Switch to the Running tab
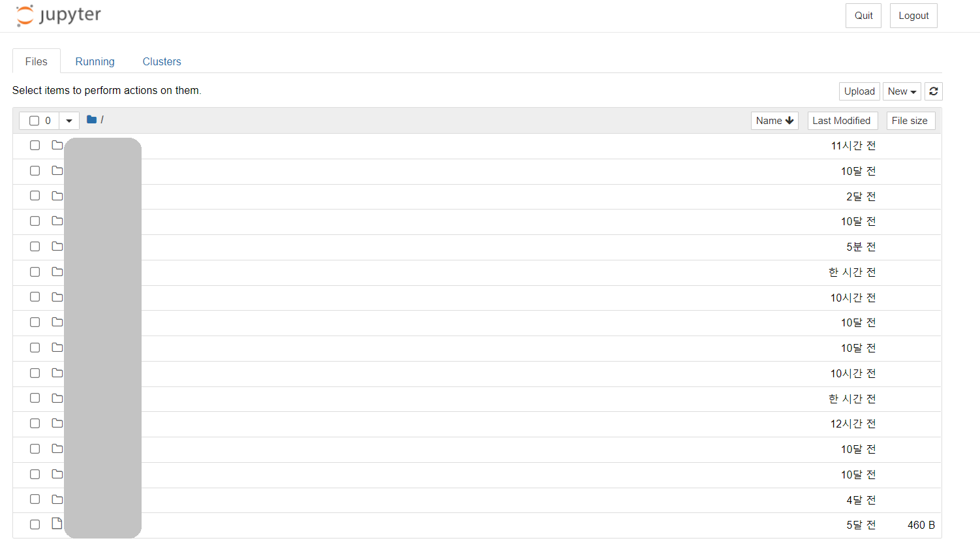The width and height of the screenshot is (980, 547). click(95, 61)
